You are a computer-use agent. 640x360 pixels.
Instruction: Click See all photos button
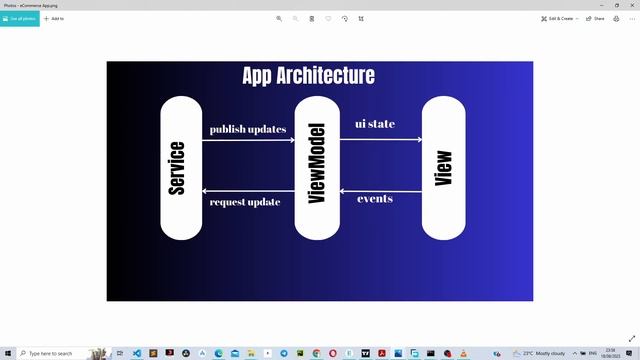[x=20, y=19]
